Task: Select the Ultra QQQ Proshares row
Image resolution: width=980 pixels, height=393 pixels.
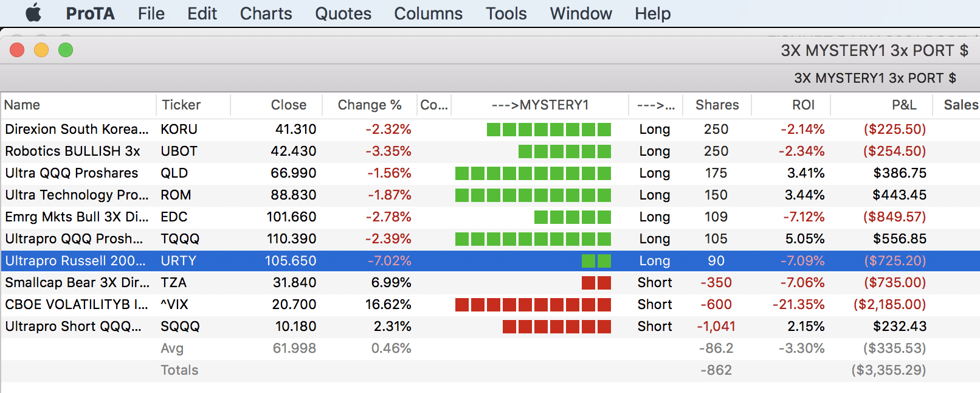Action: coord(490,173)
